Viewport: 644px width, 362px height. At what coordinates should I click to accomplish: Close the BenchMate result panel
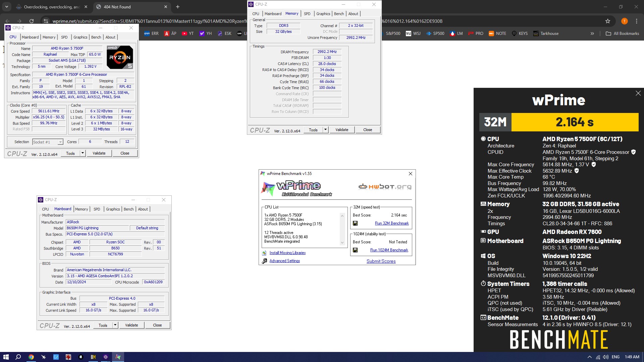tap(638, 93)
